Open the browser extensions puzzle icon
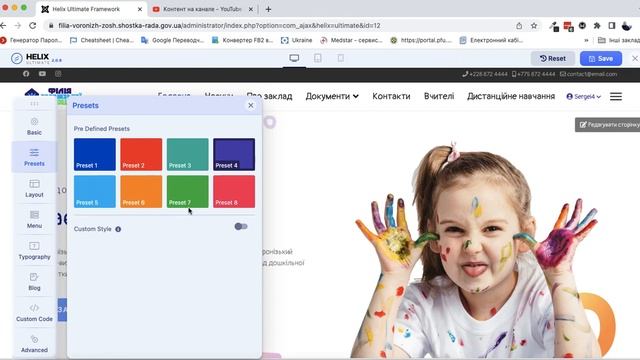 tap(597, 26)
